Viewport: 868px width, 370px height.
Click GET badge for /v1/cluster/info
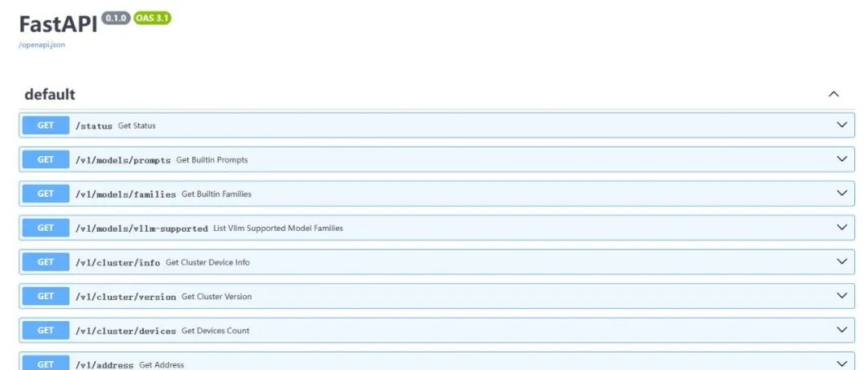45,262
